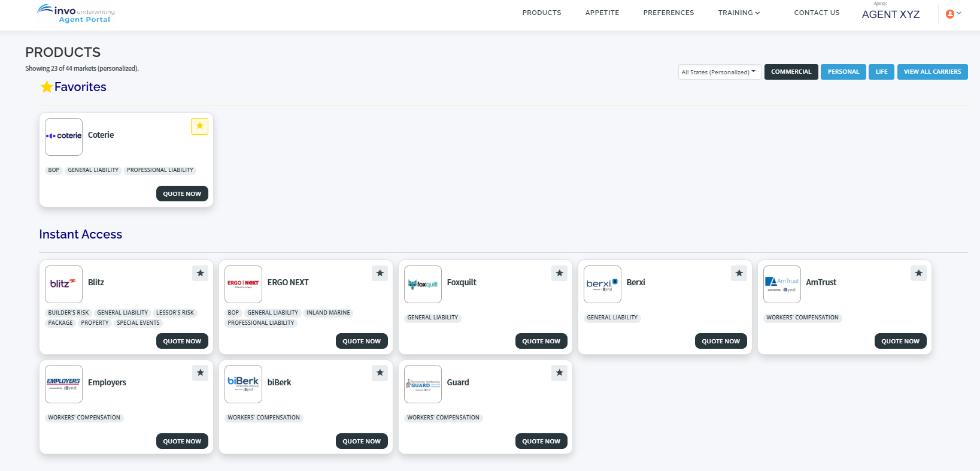The height and width of the screenshot is (471, 980).
Task: Click the Blitz carrier logo
Action: [63, 284]
